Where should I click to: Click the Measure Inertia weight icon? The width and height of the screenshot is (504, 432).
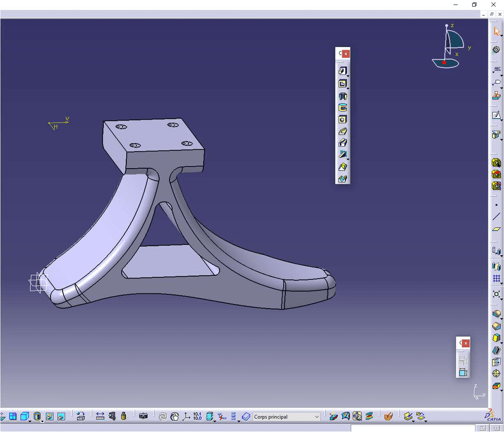tap(123, 416)
